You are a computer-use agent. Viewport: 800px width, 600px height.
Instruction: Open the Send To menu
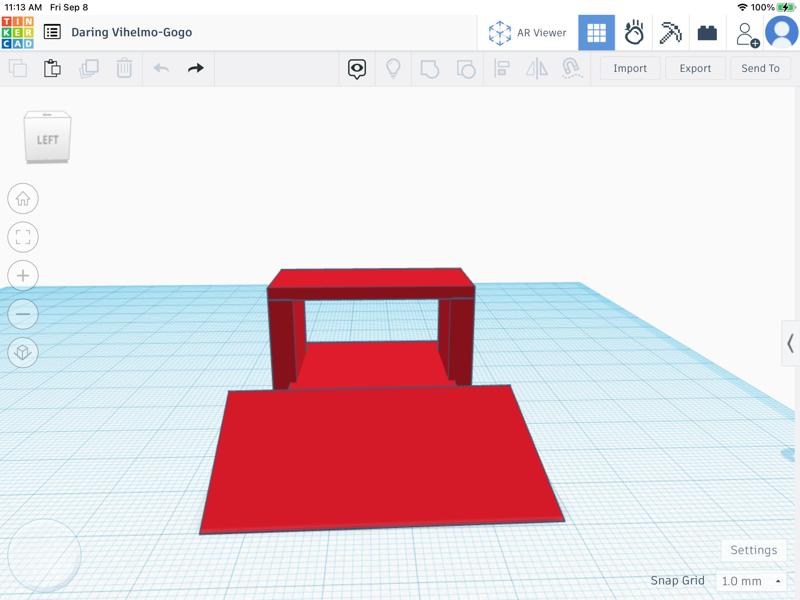[760, 68]
